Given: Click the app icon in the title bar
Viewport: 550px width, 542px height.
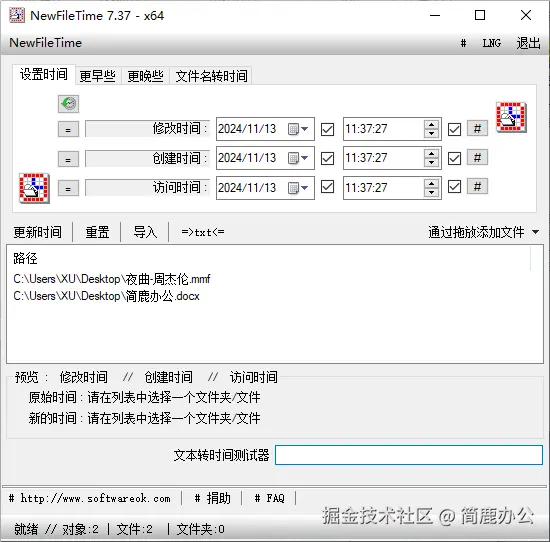Looking at the screenshot, I should (x=16, y=15).
